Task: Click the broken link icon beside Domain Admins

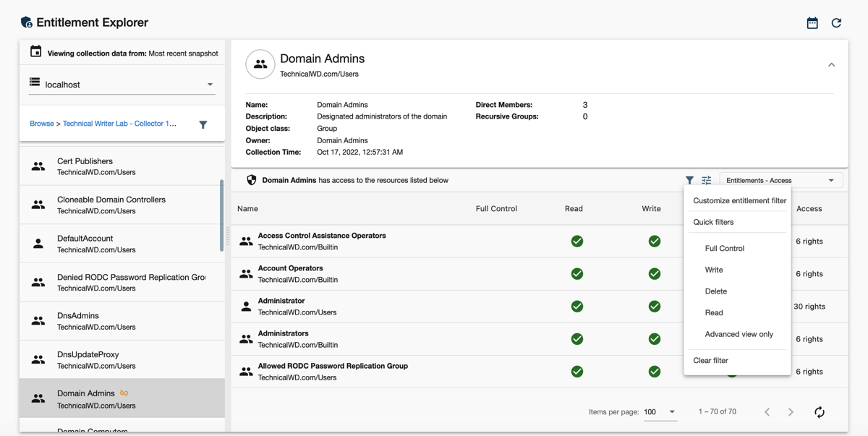Action: [x=124, y=393]
